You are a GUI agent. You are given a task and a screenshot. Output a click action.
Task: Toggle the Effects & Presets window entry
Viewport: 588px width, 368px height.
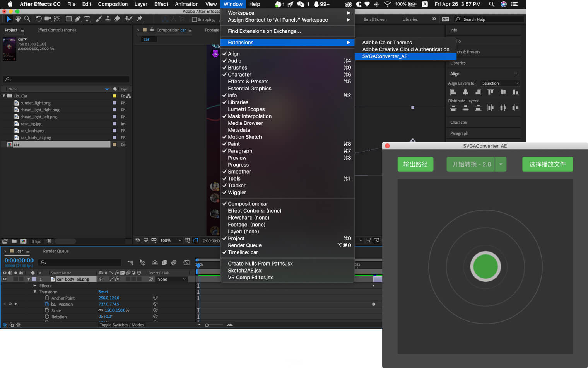click(x=287, y=82)
